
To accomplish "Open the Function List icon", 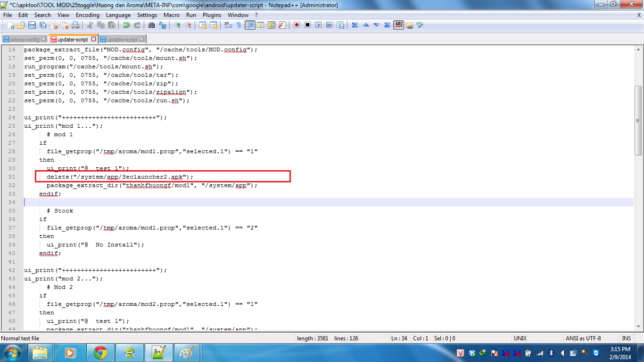I will click(282, 25).
